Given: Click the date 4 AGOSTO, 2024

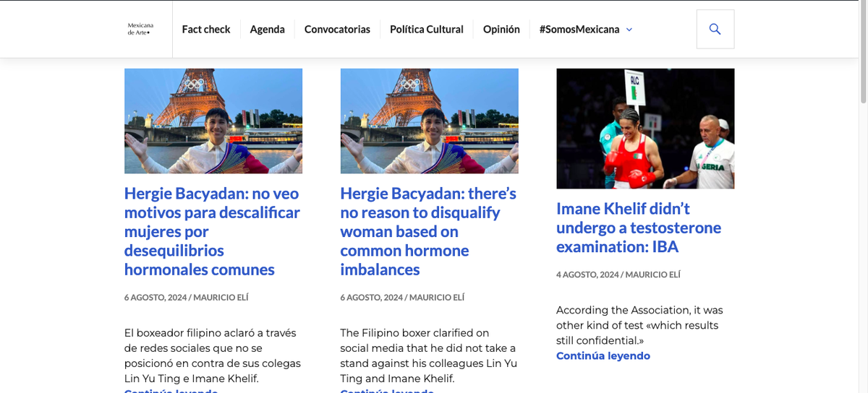Looking at the screenshot, I should 588,275.
